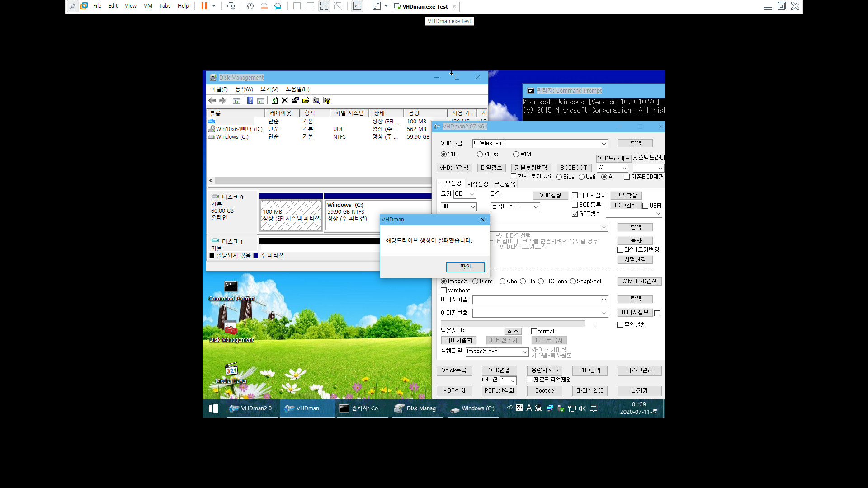Open the 동작(A) menu
This screenshot has width=868, height=488.
point(244,89)
